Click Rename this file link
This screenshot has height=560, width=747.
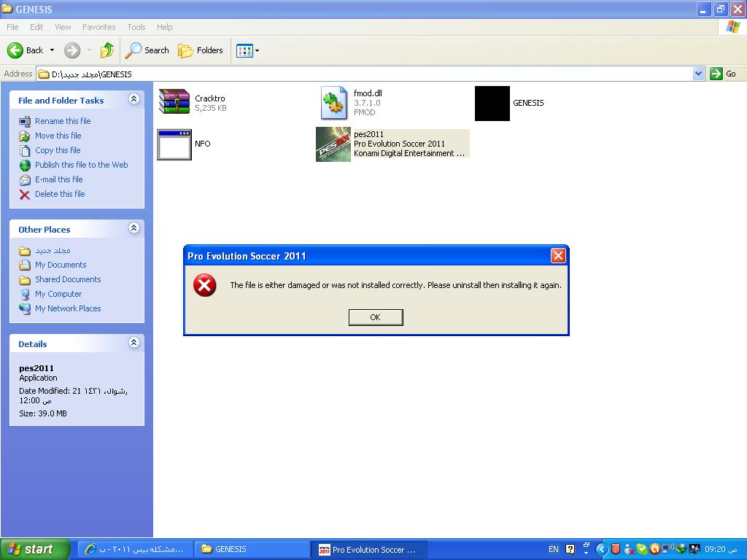63,121
